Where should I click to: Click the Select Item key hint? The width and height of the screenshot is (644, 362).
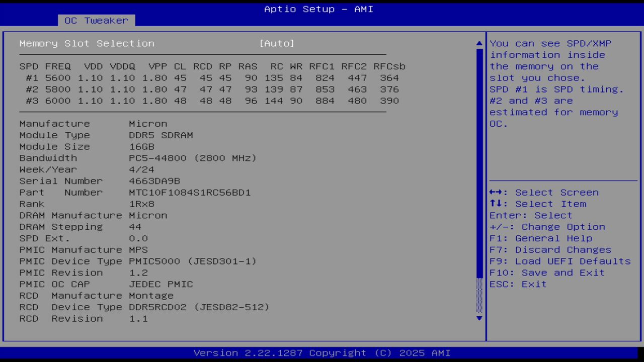tap(538, 204)
